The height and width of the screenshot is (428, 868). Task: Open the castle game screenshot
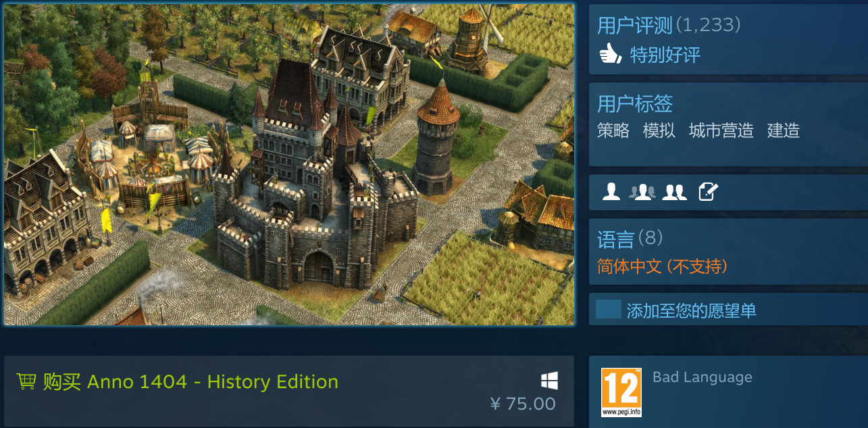[289, 164]
